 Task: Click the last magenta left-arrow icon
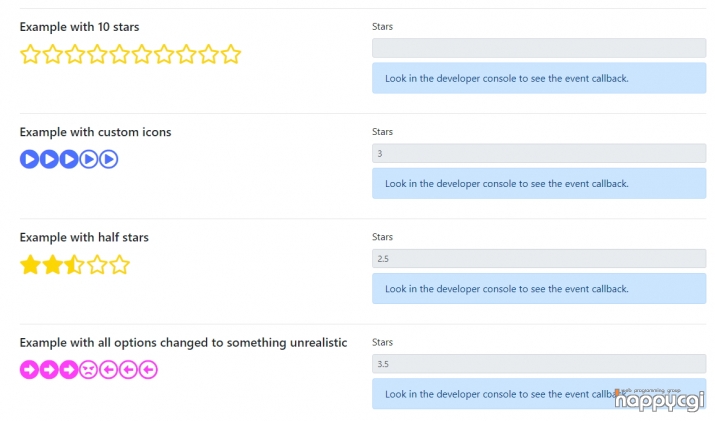coord(148,369)
